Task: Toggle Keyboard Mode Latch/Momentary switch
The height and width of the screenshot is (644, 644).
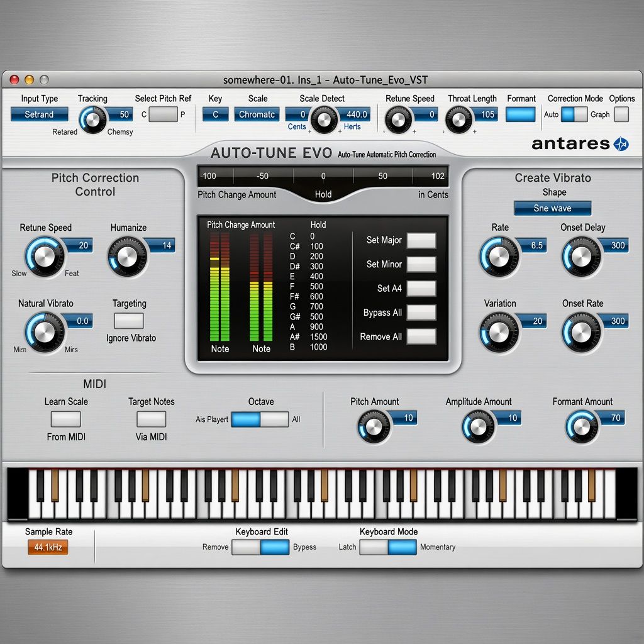Action: [388, 547]
